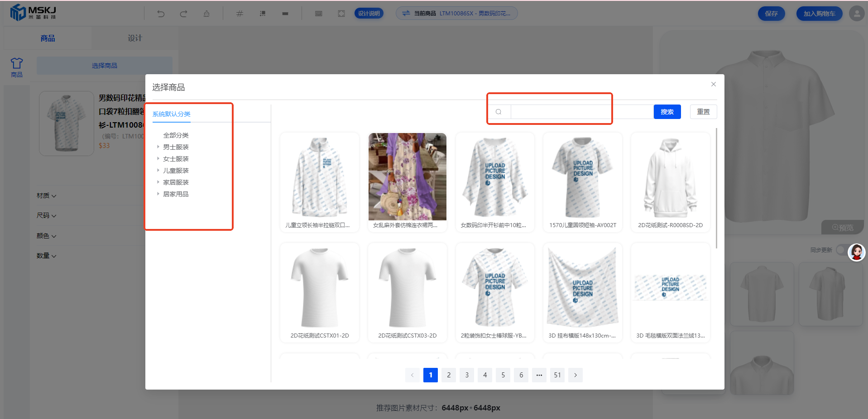Open the customer service avatar icon
This screenshot has height=419, width=868.
856,252
